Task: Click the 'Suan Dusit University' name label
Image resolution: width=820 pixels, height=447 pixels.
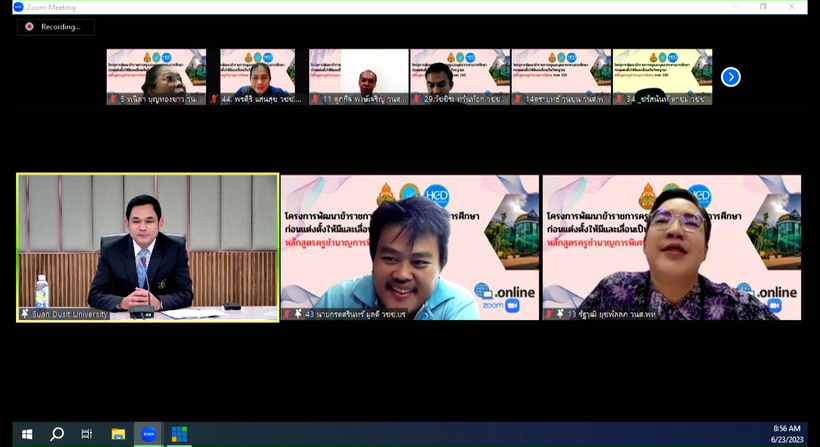Action: coord(70,314)
